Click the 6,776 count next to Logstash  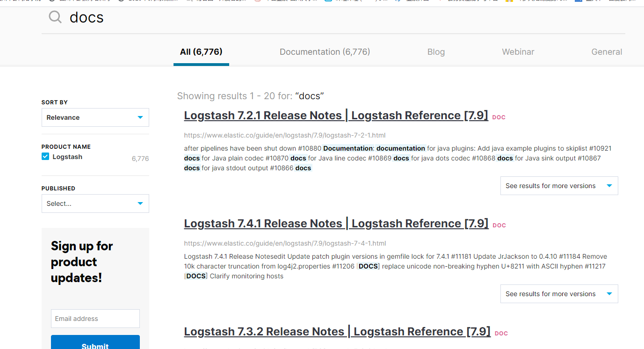click(x=140, y=159)
